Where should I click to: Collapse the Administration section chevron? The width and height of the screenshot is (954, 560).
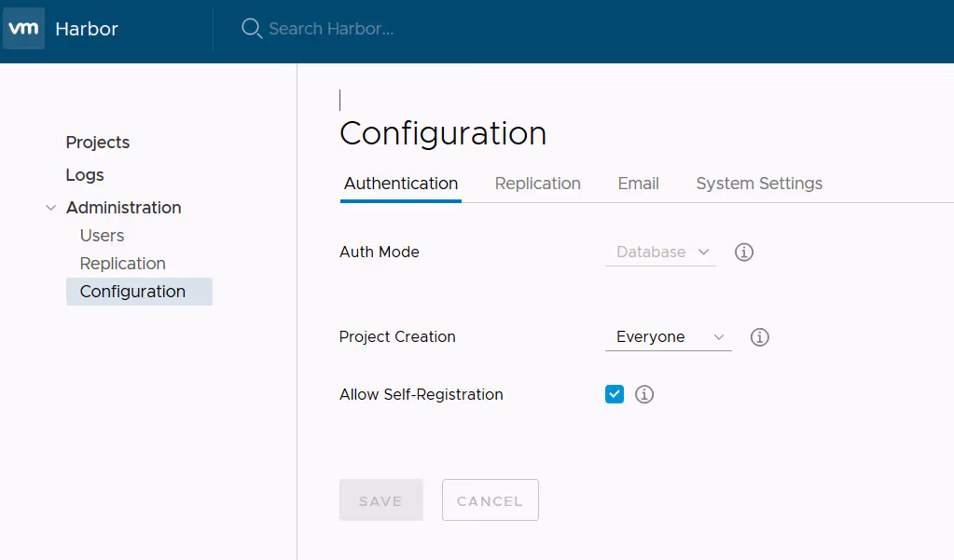click(x=50, y=208)
